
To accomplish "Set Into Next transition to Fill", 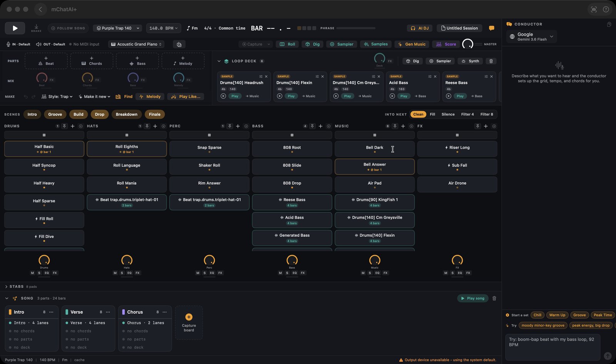I will pyautogui.click(x=432, y=114).
